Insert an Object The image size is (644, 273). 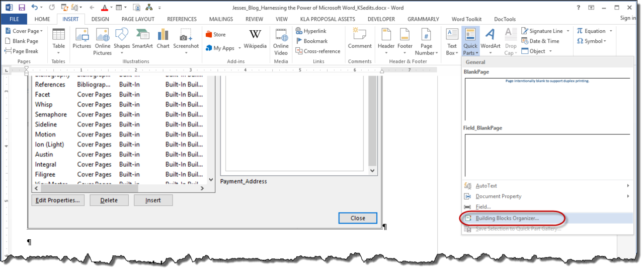click(x=536, y=51)
